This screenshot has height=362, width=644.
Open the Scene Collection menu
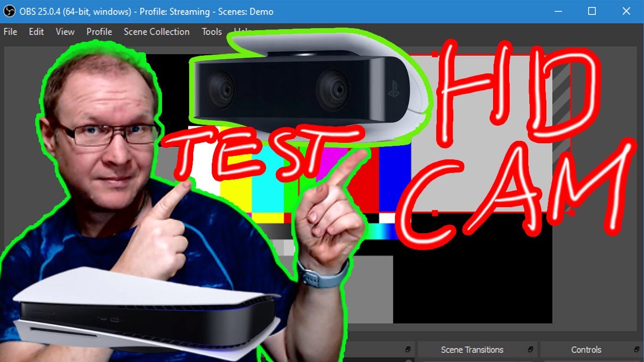click(x=156, y=32)
